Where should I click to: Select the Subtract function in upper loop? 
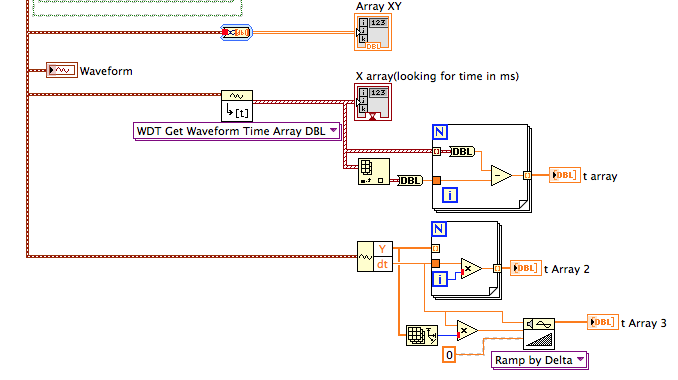[501, 176]
